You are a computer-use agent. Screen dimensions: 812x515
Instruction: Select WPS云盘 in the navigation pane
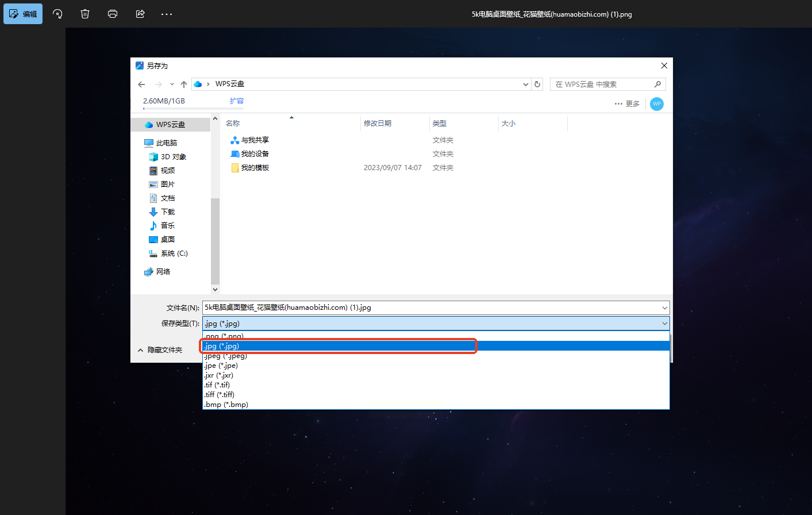pyautogui.click(x=171, y=125)
